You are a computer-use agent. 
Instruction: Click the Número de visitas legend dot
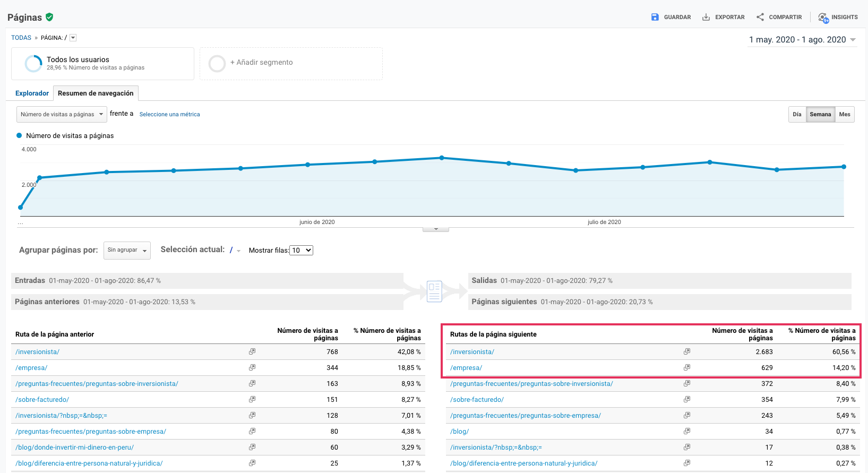coord(19,135)
